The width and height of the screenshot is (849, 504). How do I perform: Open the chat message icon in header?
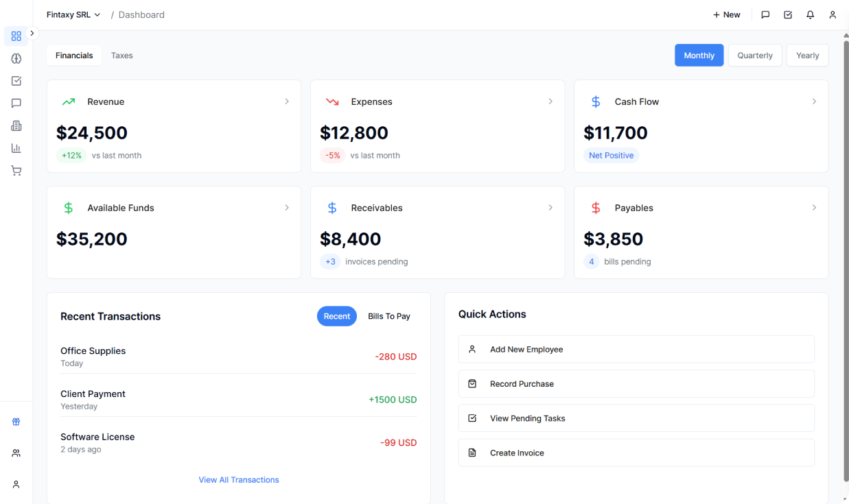coord(765,14)
